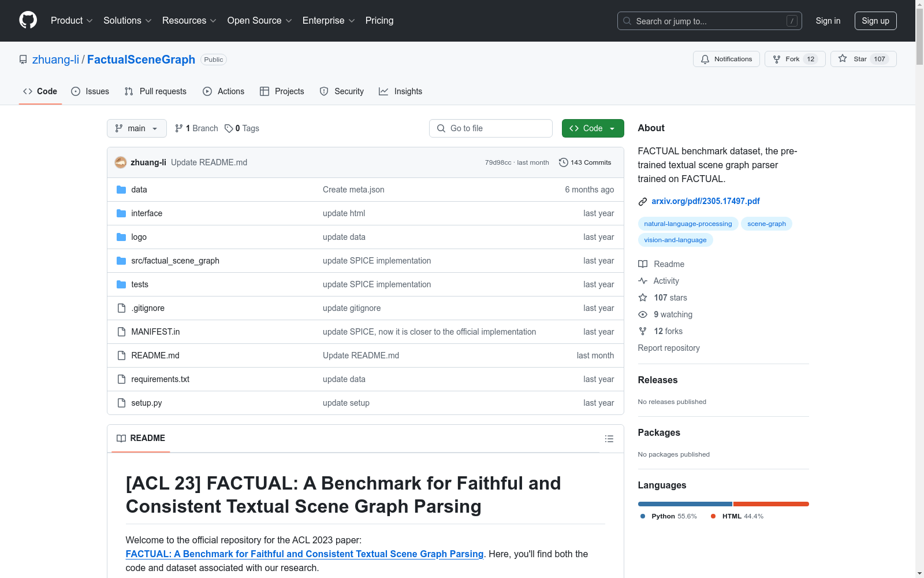Click the notifications bell icon
Viewport: 924px width, 578px height.
[705, 59]
